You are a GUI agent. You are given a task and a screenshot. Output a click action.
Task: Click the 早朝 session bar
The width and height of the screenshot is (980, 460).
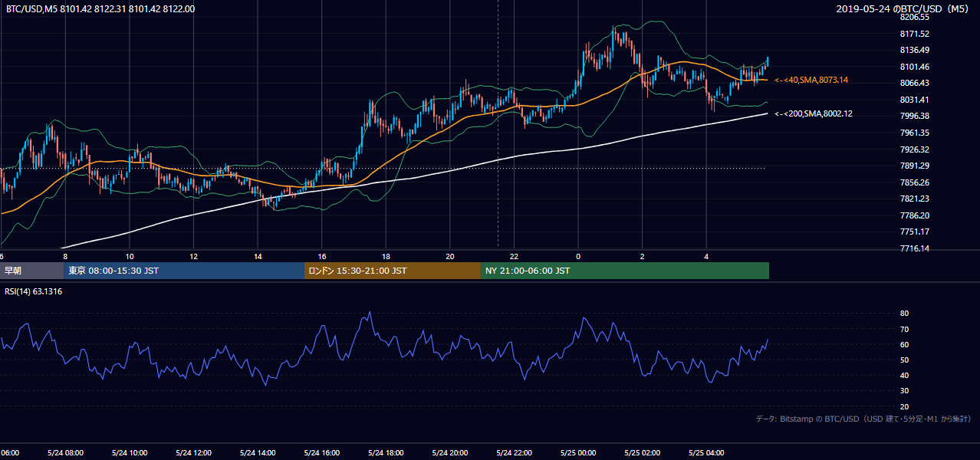[32, 271]
